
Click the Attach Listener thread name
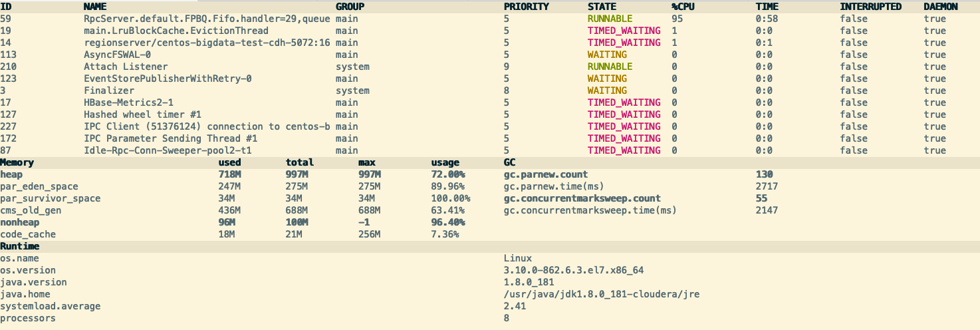[126, 67]
